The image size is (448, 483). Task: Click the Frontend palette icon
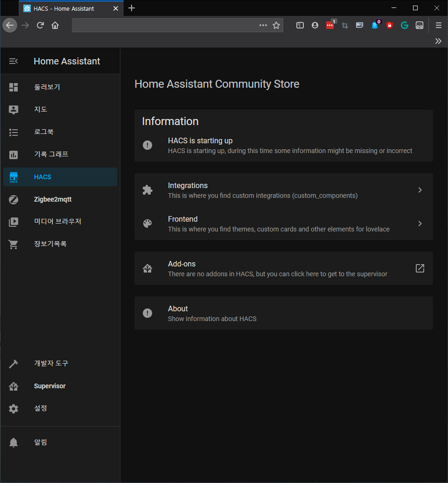point(147,224)
